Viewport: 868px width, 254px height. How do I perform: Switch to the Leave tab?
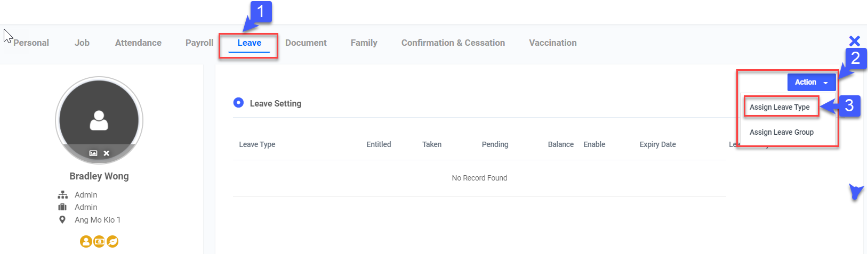point(249,43)
